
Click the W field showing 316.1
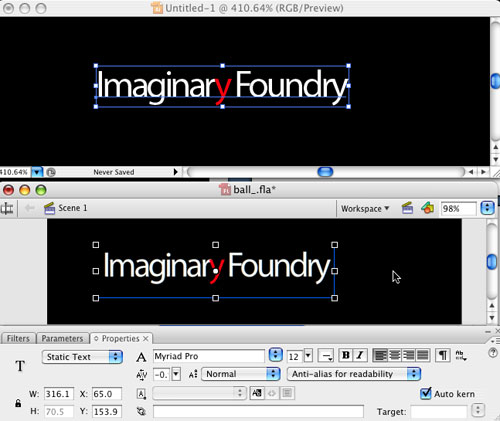59,394
